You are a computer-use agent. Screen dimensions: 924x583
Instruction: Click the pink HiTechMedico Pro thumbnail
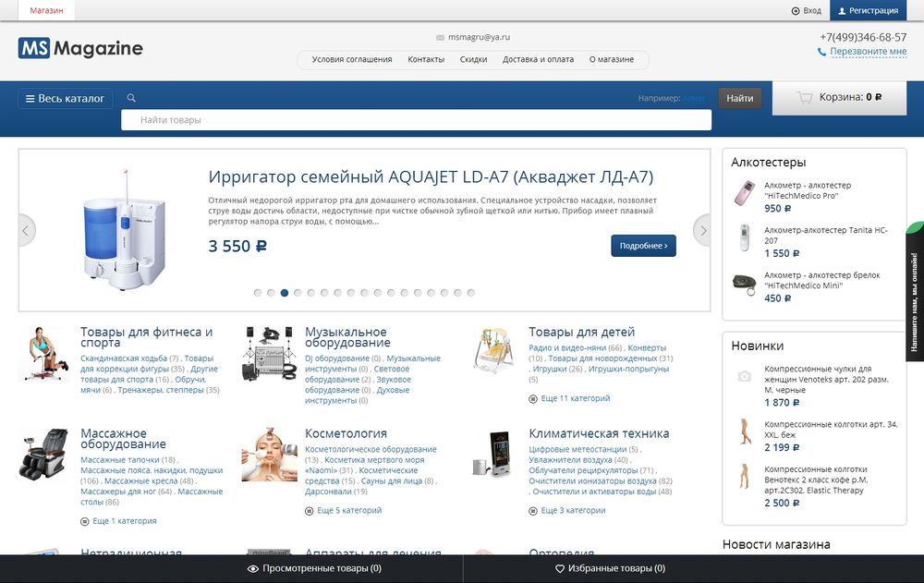[744, 193]
